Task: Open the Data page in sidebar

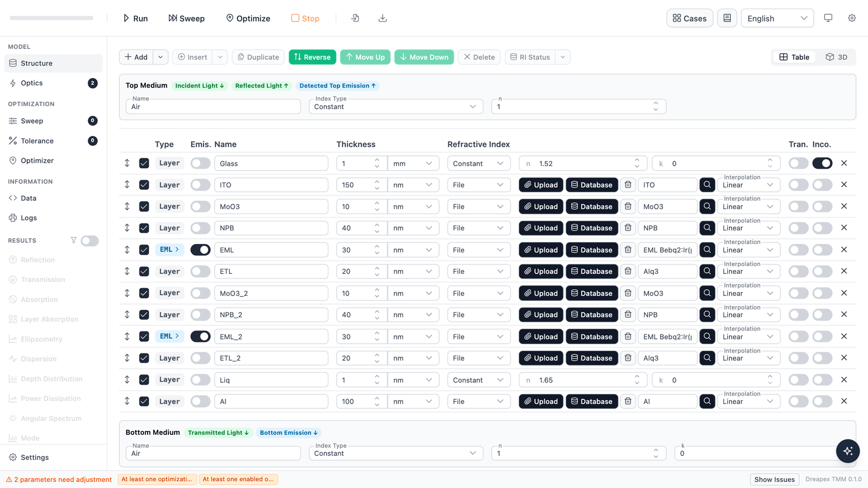Action: click(x=53, y=198)
